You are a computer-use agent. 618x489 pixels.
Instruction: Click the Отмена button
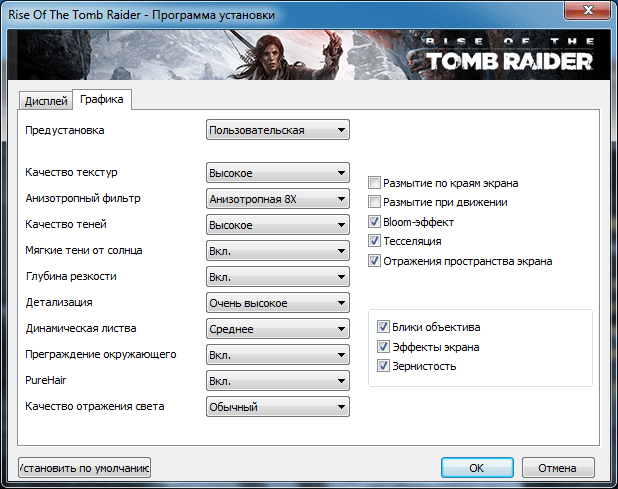click(x=558, y=468)
